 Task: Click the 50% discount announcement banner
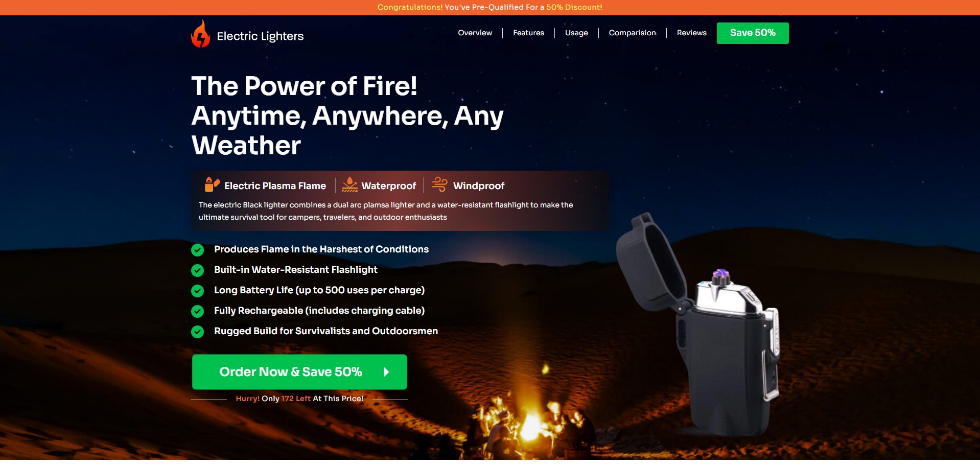pyautogui.click(x=490, y=7)
